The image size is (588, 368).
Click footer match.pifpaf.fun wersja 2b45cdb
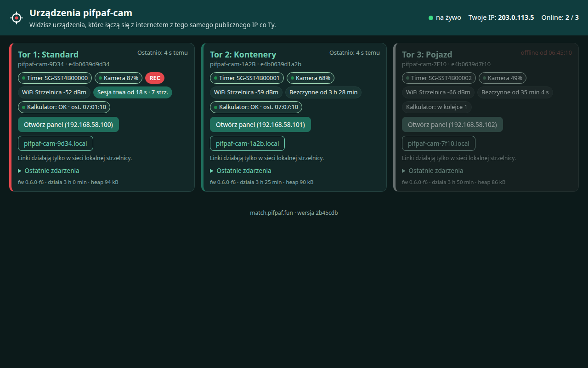point(294,213)
